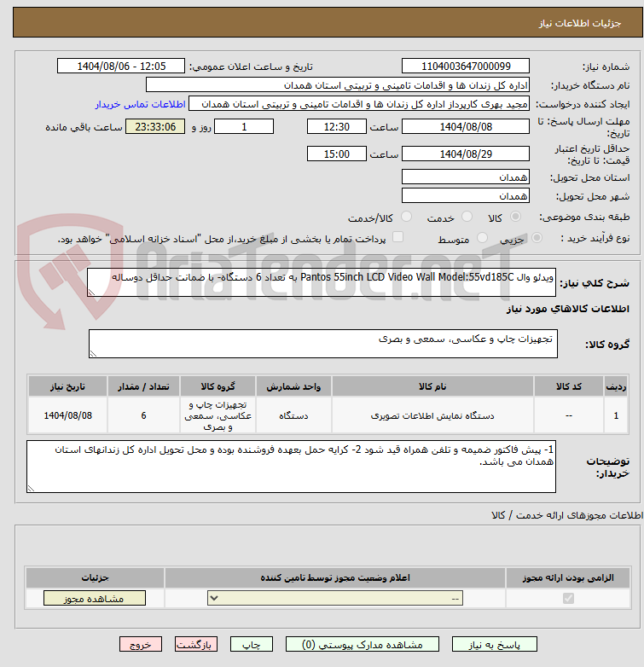Click the شماره نیاز number field

466,67
